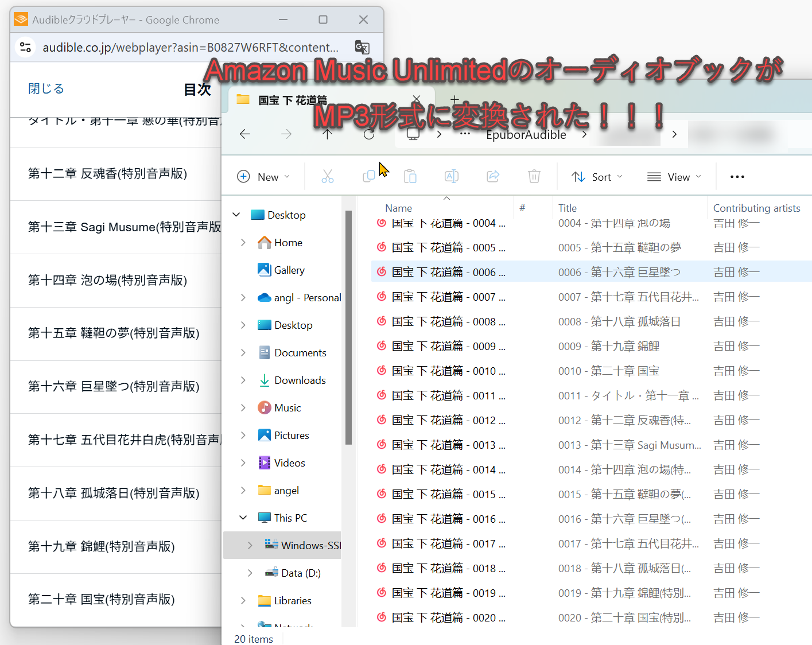Click 閉じる link in Audible player
Screen dimensions: 812x645
(46, 89)
